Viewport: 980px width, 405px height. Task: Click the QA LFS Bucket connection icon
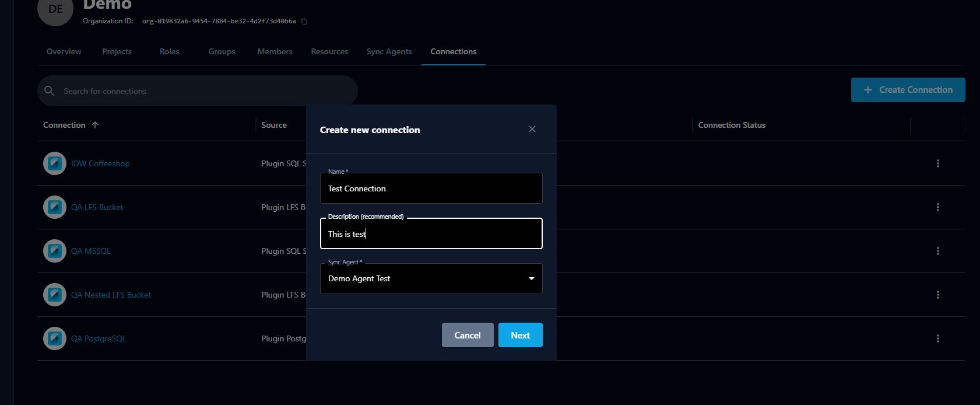[55, 207]
